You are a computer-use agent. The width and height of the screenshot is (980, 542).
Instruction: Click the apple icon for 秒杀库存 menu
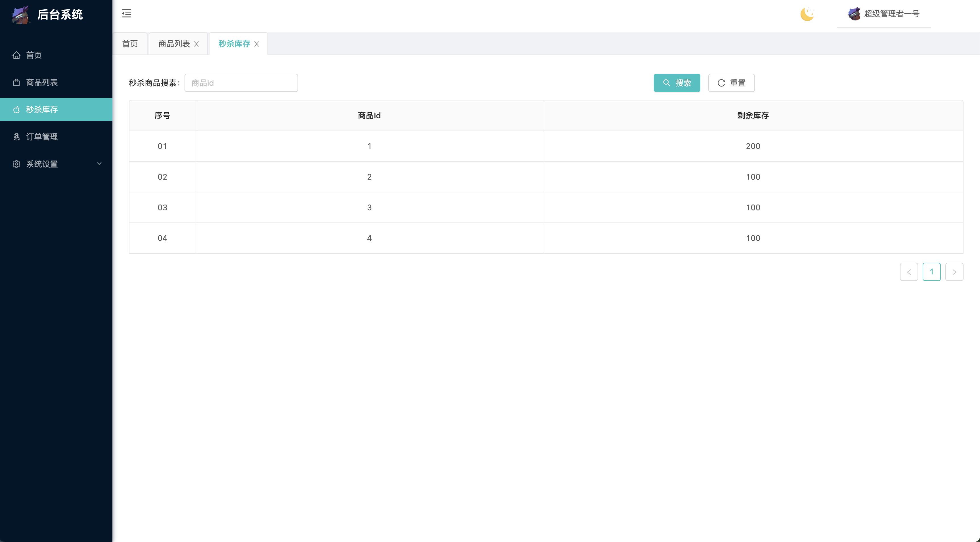coord(16,110)
